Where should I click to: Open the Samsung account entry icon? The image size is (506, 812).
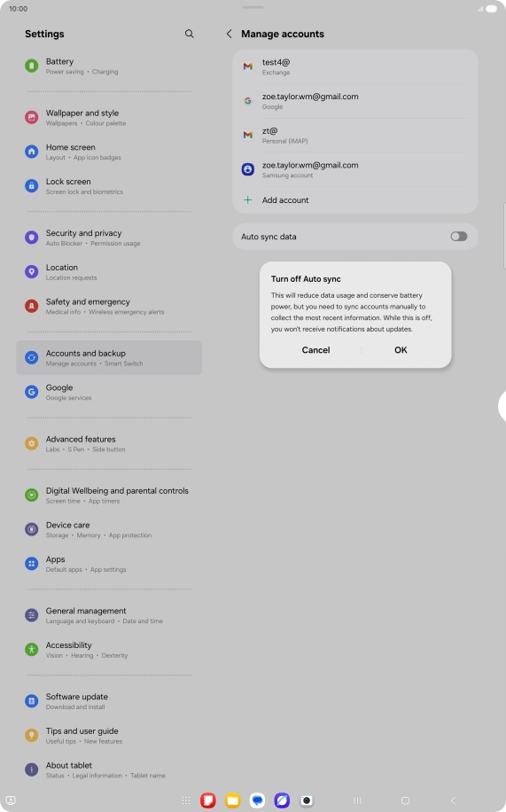[x=248, y=169]
